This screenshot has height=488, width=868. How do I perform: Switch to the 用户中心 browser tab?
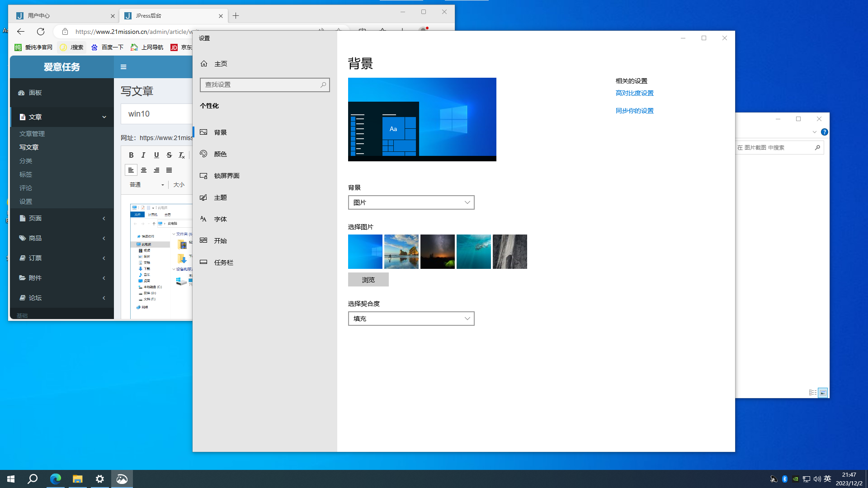[x=63, y=16]
